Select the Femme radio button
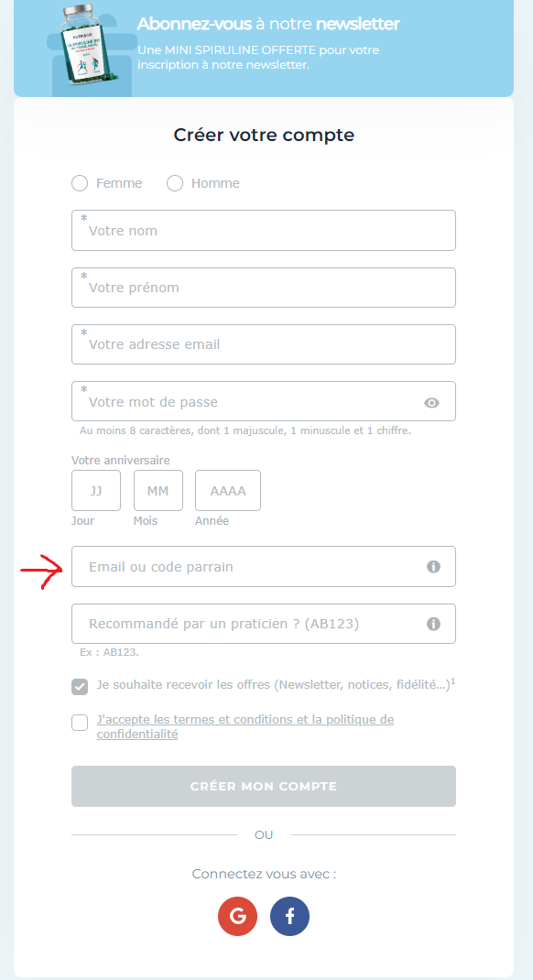This screenshot has width=533, height=980. (x=80, y=183)
